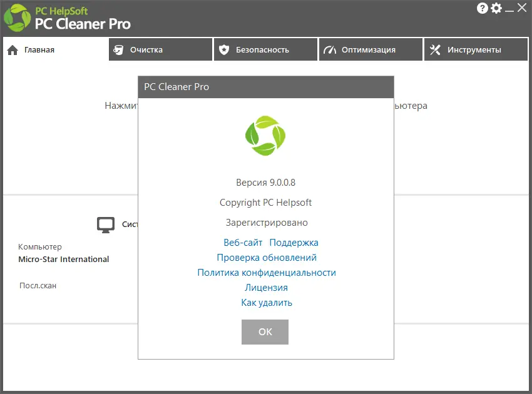Minimize the PC Cleaner Pro window
Image resolution: width=532 pixels, height=394 pixels.
[509, 11]
